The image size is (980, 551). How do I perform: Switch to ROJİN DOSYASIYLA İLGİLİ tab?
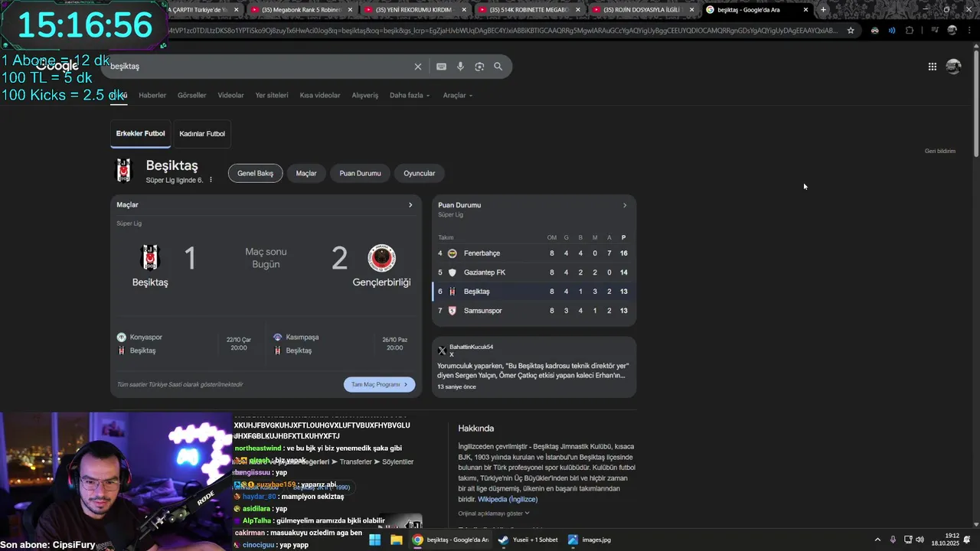[642, 10]
